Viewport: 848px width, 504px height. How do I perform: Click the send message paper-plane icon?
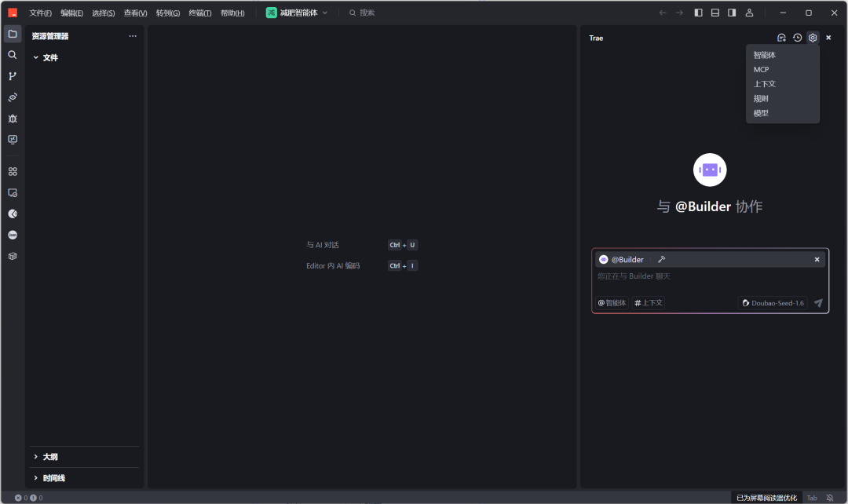coord(818,303)
